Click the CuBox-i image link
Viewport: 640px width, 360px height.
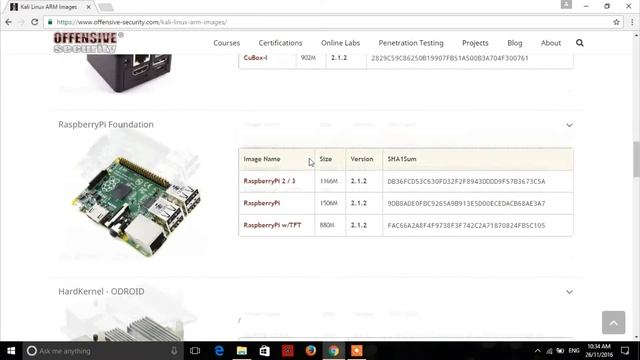[256, 58]
